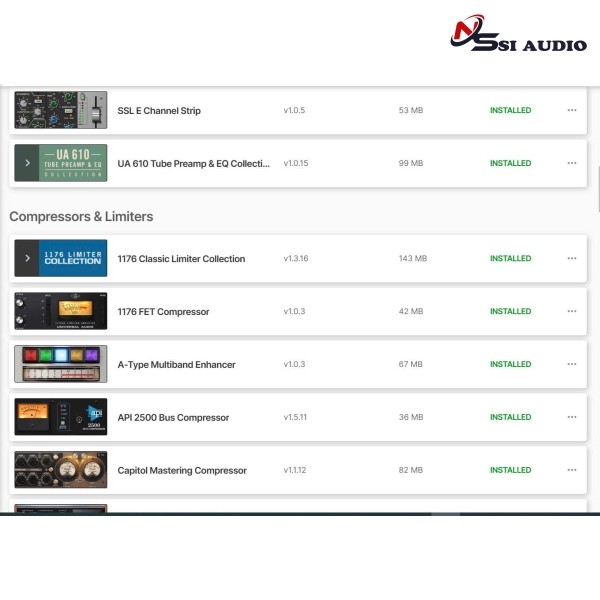
Task: Expand the 1176 Classic Limiter Collection
Action: [x=27, y=258]
